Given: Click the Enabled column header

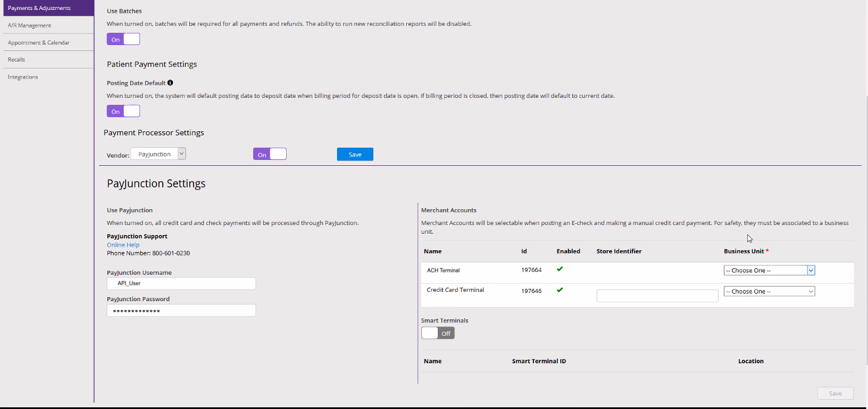Looking at the screenshot, I should pos(569,251).
